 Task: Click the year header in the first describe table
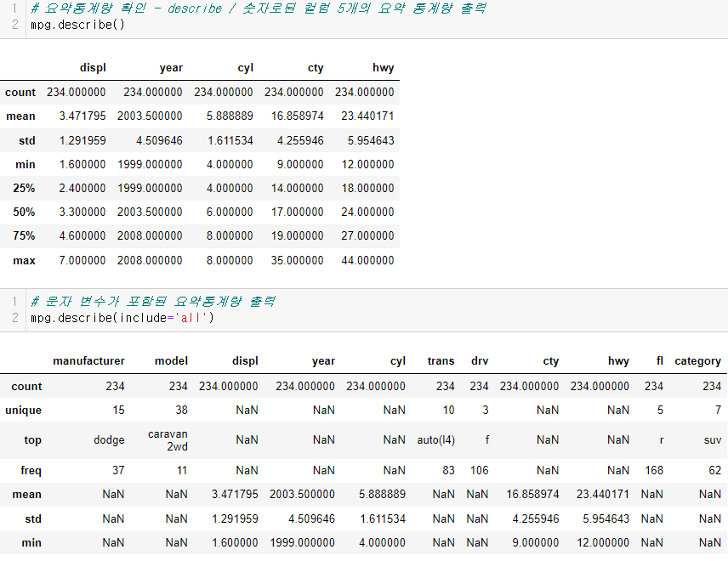click(171, 68)
